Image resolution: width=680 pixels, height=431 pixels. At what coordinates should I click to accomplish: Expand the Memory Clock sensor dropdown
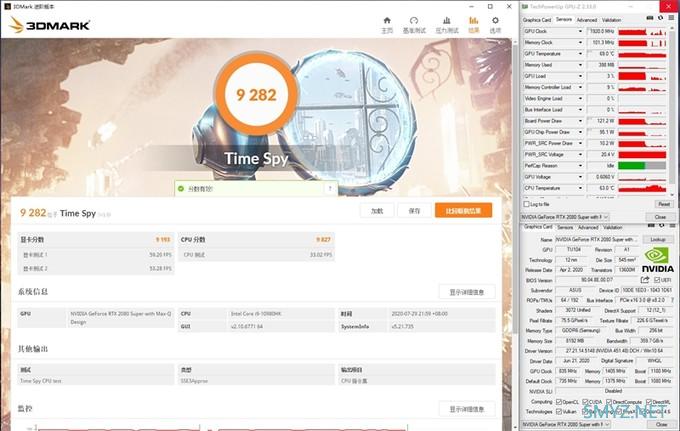pos(580,42)
